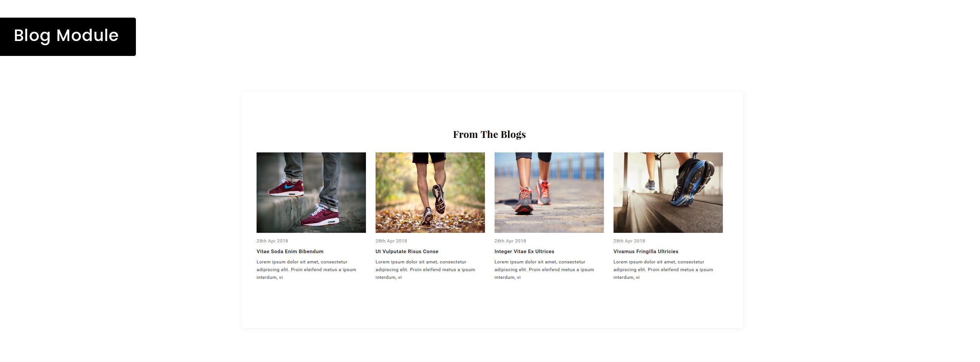Open the autumn leaves runner image

[x=430, y=193]
